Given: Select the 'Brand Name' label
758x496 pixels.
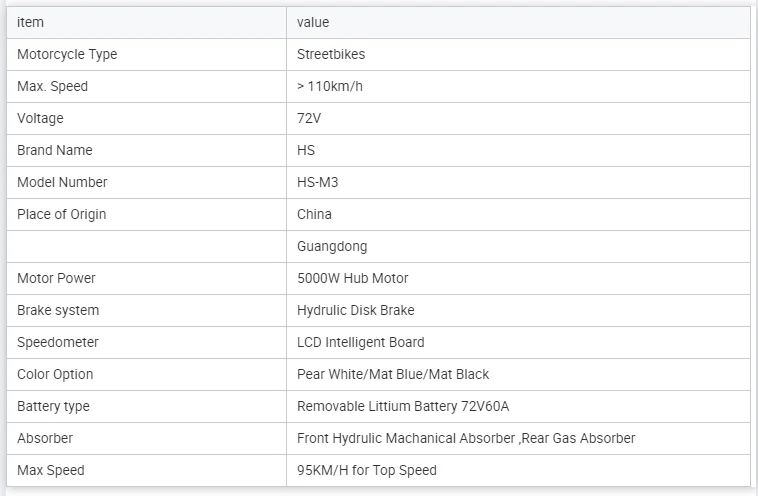Looking at the screenshot, I should (x=55, y=150).
